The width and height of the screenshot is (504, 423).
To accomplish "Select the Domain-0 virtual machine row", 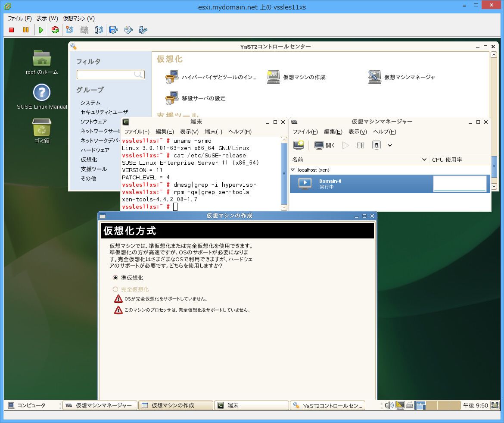I will point(390,184).
